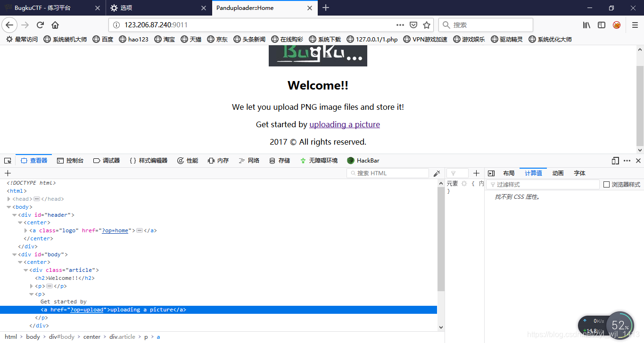This screenshot has width=644, height=343.
Task: Close the BugkuCTF tab
Action: (97, 8)
